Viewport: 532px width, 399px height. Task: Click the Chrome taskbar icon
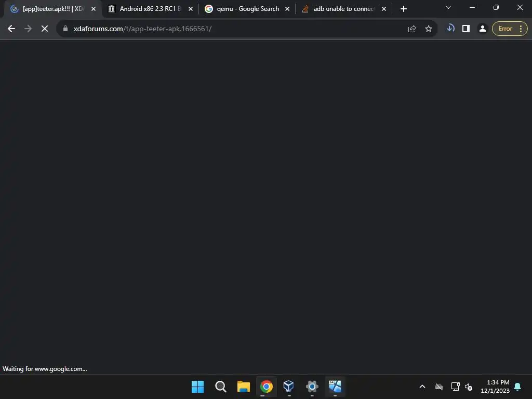[267, 387]
